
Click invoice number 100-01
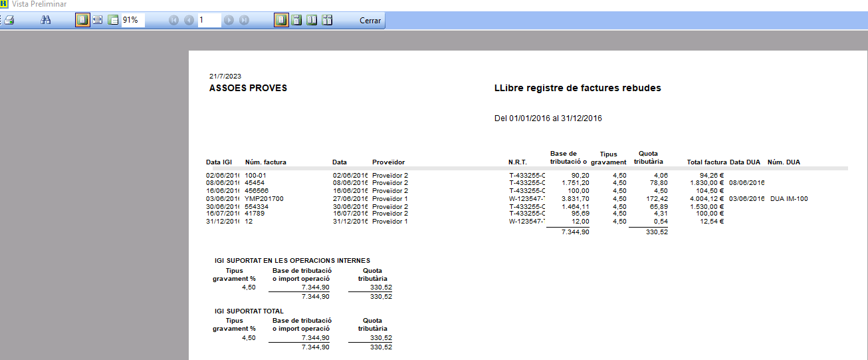255,175
